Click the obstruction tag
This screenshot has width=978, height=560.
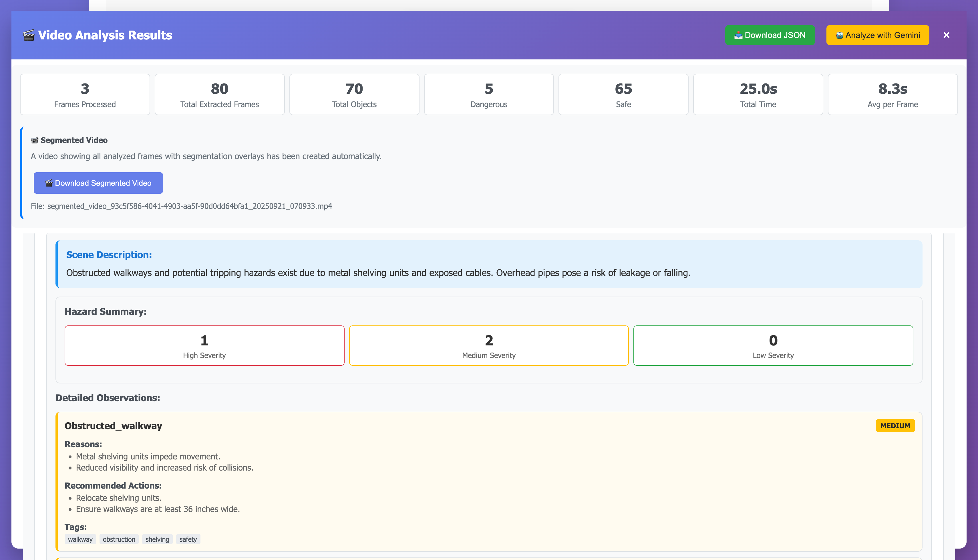(x=119, y=539)
